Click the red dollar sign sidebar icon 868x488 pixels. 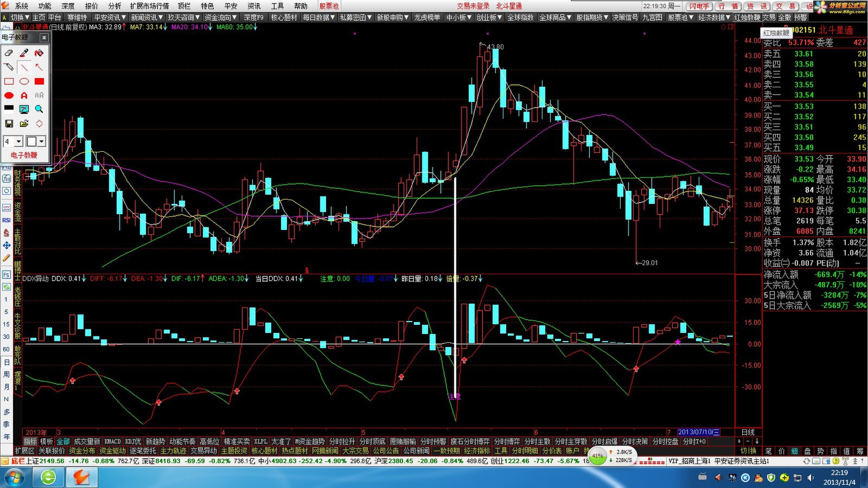click(7, 232)
